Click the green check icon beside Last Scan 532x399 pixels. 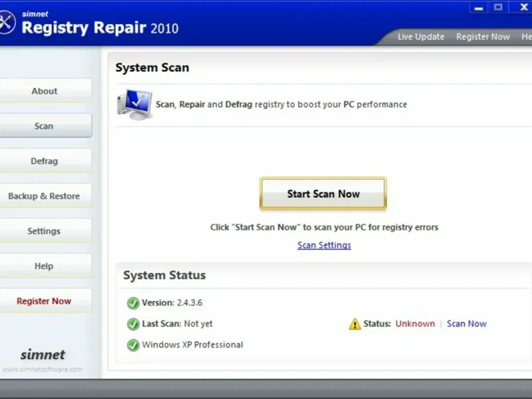click(x=133, y=324)
